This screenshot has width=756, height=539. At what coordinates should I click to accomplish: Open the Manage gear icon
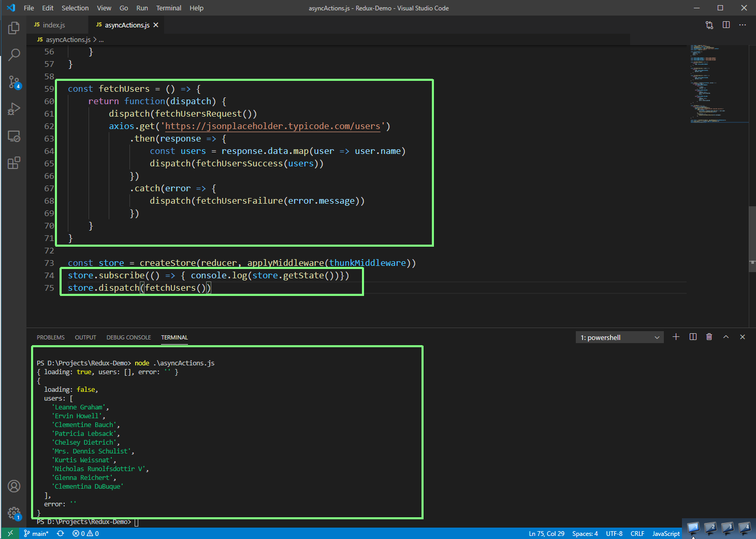tap(14, 513)
